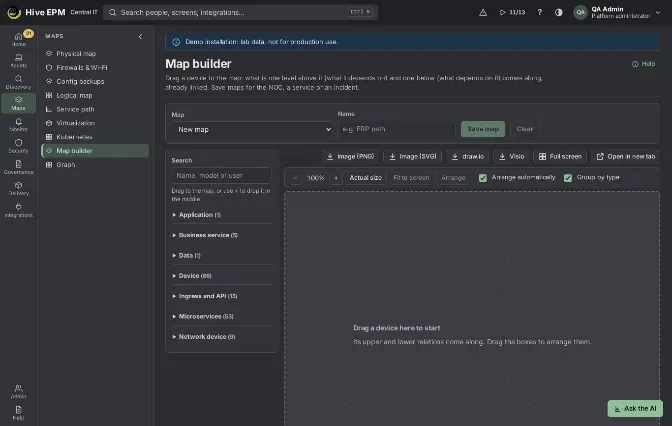Image resolution: width=672 pixels, height=426 pixels.
Task: Collapse the Maps panel with the chevron
Action: 140,36
